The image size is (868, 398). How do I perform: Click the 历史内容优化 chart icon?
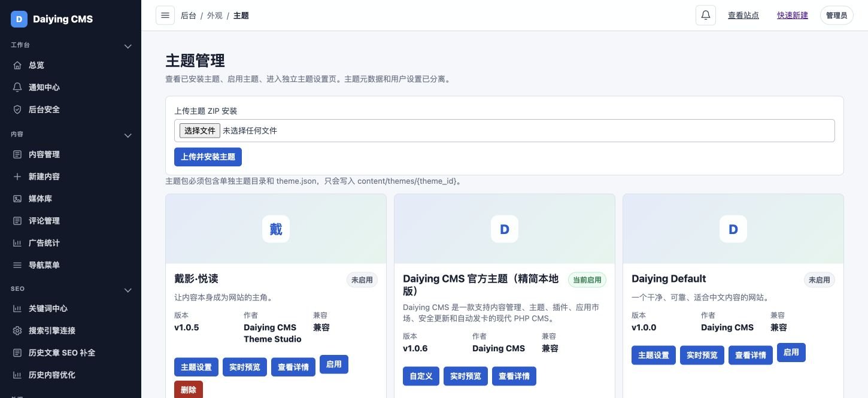click(17, 375)
